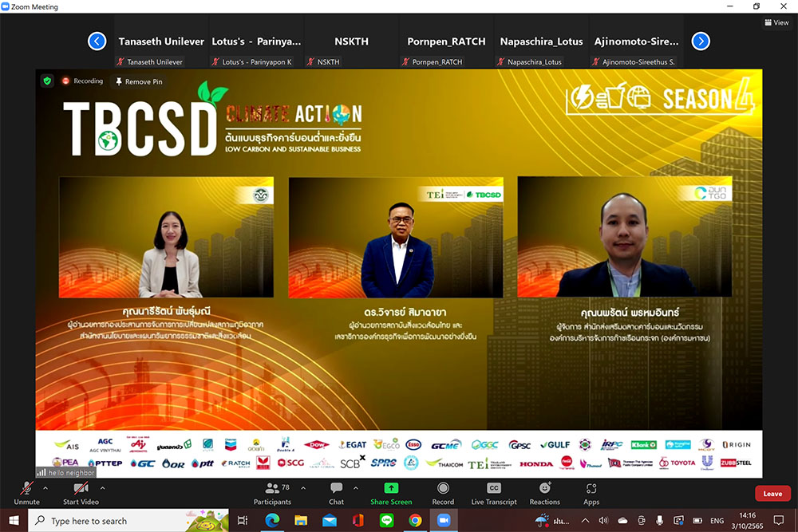
Task: Open Google Chrome from the taskbar
Action: tap(415, 520)
